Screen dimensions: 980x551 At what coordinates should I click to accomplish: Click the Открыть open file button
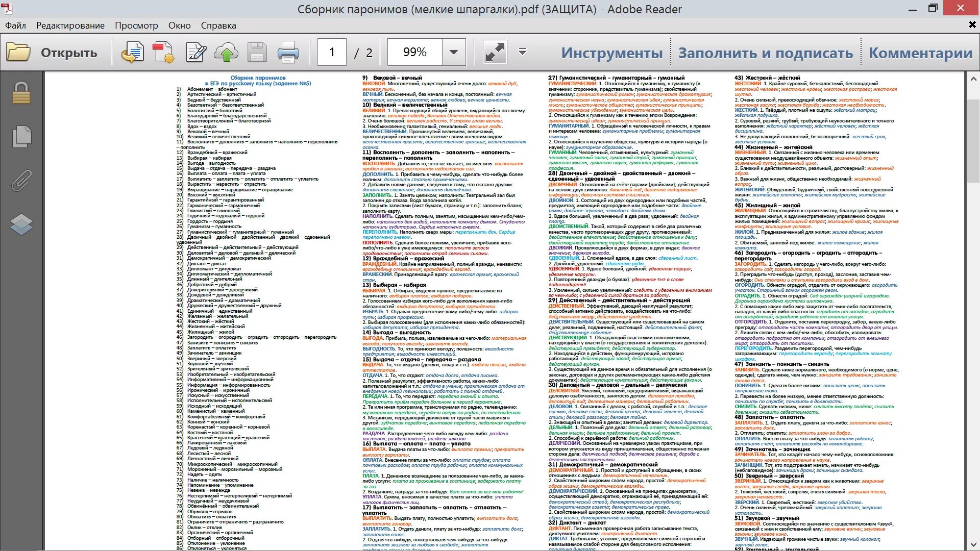52,53
